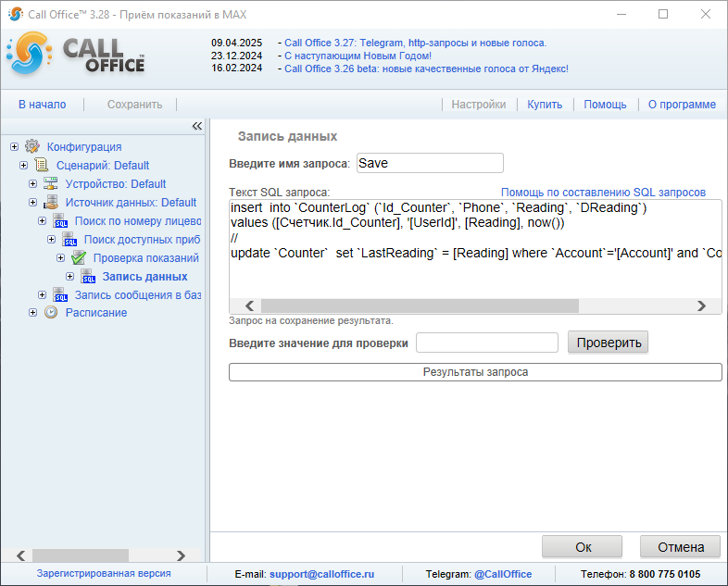
Task: Open SQL query help link
Action: (603, 192)
